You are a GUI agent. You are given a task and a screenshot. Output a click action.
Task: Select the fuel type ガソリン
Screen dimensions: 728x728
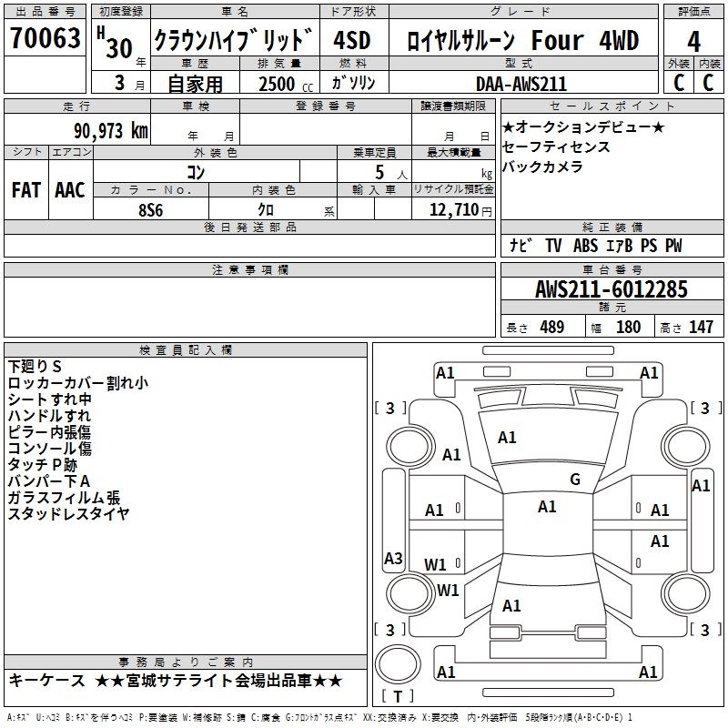click(353, 83)
